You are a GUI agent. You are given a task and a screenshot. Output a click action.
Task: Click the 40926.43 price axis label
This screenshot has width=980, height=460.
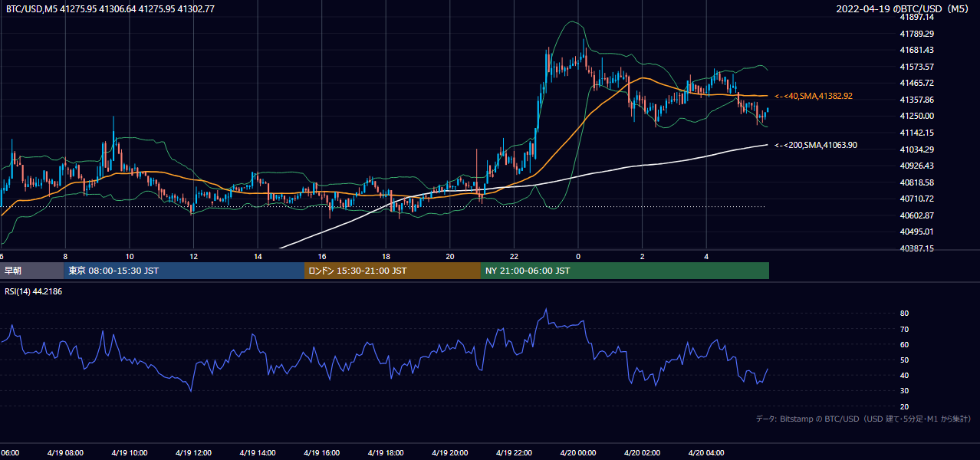tap(917, 166)
